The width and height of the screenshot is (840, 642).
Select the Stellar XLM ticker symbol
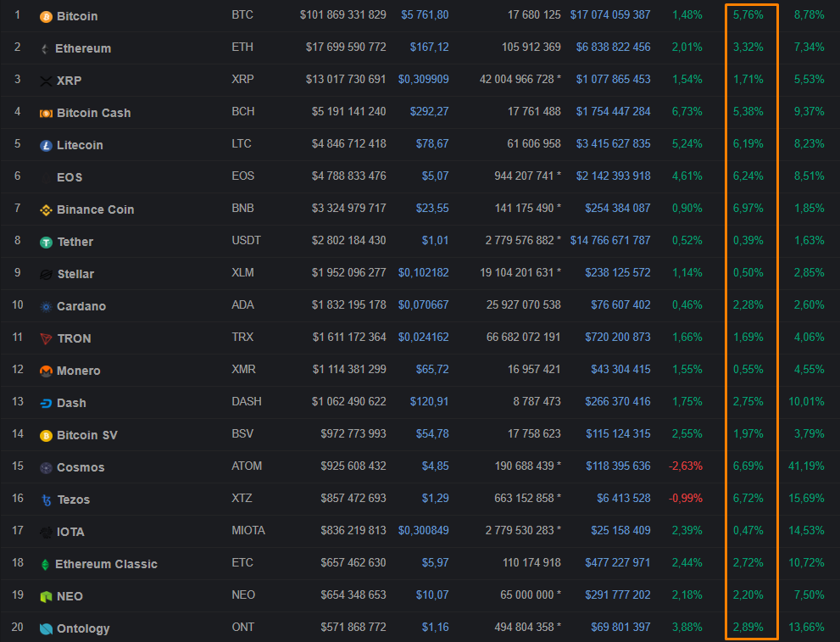(x=242, y=273)
